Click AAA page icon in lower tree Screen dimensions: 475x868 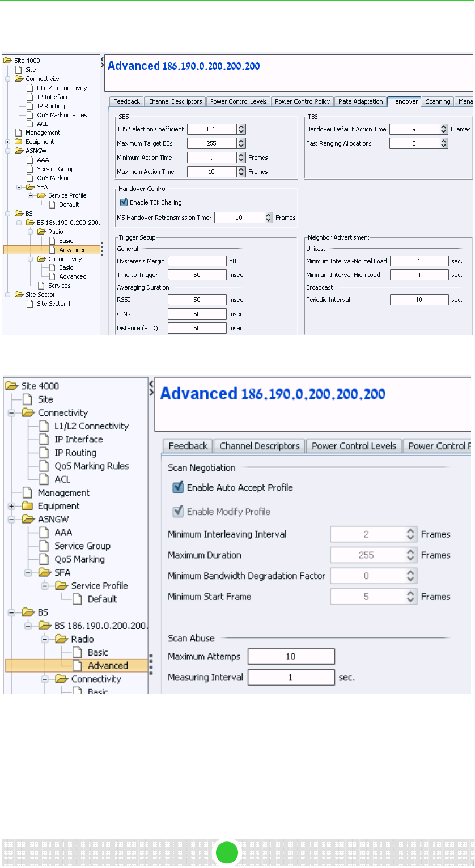tap(44, 533)
